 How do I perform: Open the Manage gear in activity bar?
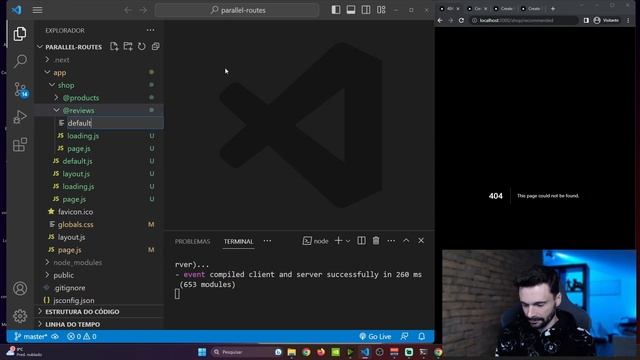click(20, 316)
